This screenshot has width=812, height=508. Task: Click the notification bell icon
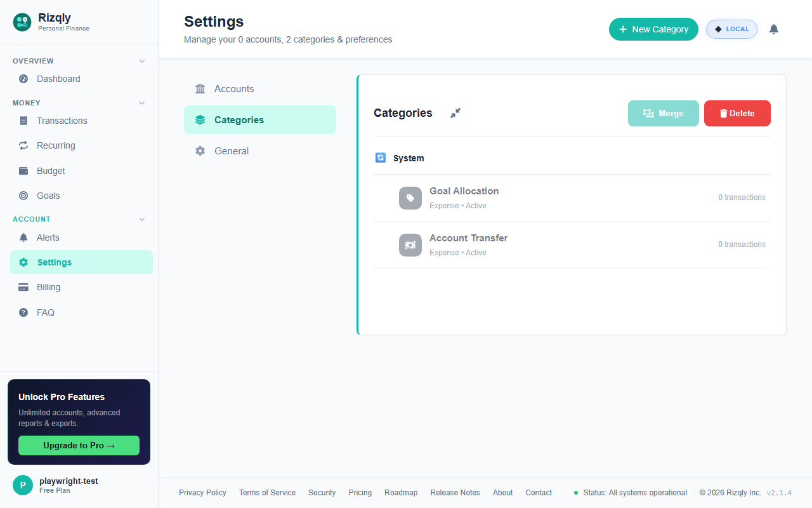773,29
